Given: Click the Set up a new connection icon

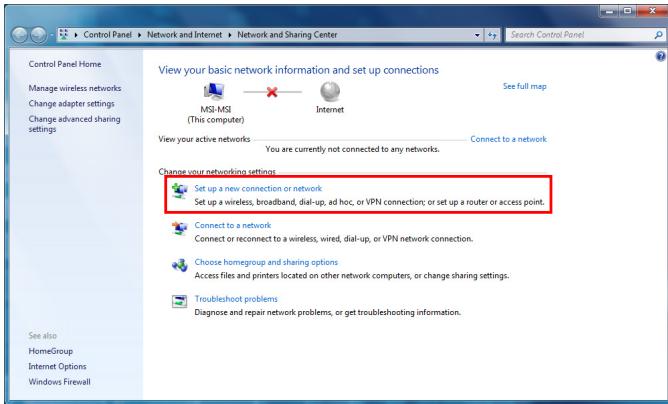Looking at the screenshot, I should pyautogui.click(x=179, y=190).
